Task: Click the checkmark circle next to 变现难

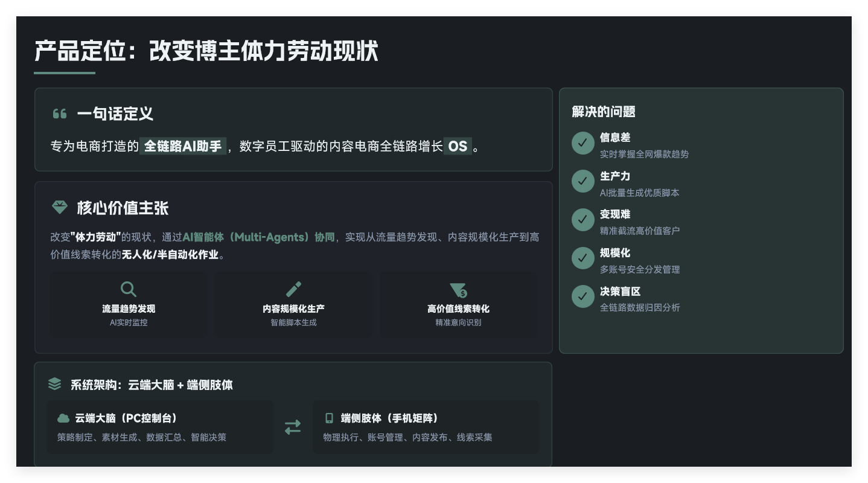Action: coord(582,220)
